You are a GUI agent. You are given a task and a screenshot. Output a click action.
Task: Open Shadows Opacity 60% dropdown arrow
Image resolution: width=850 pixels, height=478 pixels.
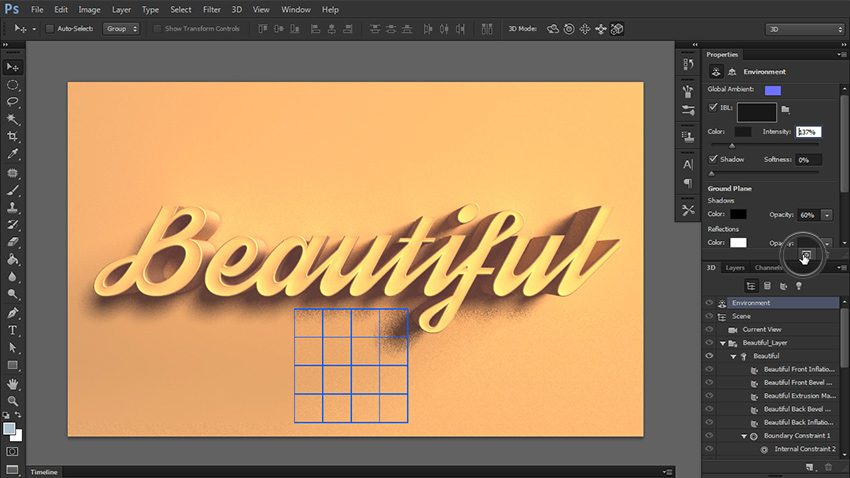click(x=828, y=214)
